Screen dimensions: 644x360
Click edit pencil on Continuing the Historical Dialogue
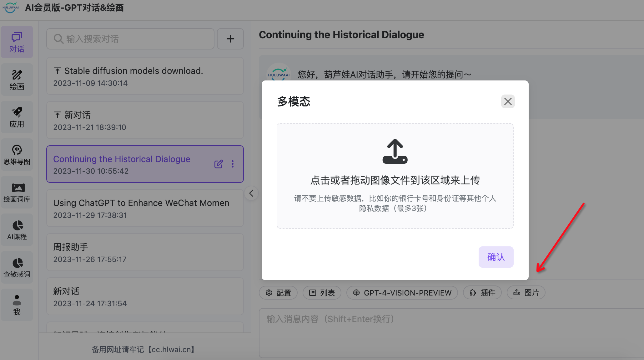point(219,164)
